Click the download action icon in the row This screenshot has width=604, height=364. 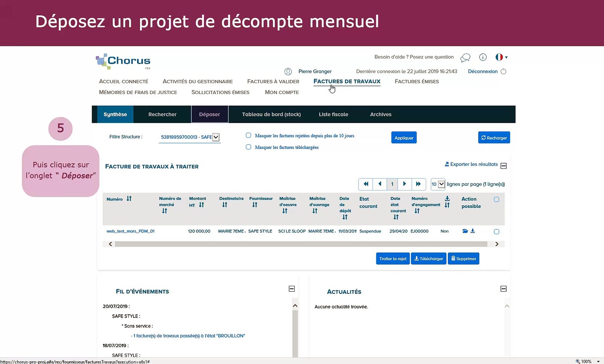(x=473, y=231)
